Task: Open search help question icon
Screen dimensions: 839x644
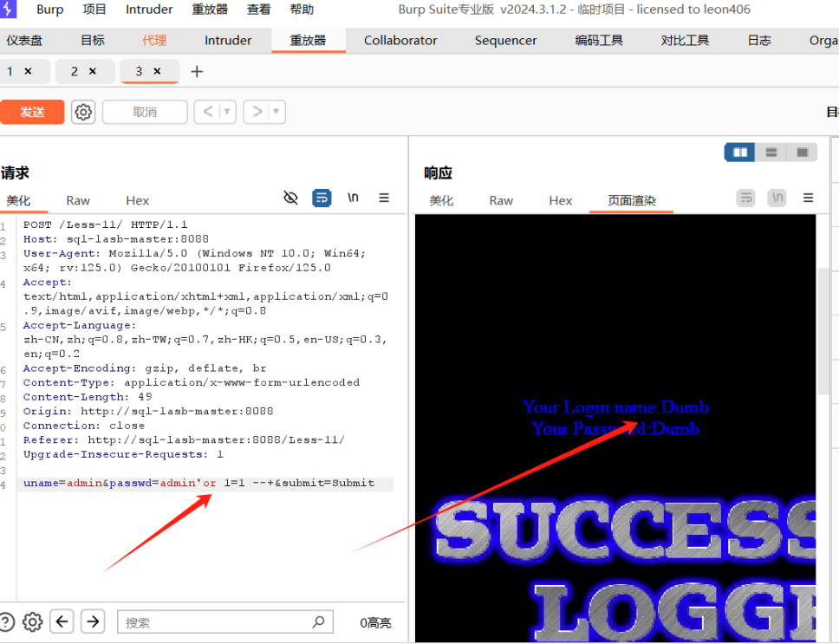Action: pos(7,622)
